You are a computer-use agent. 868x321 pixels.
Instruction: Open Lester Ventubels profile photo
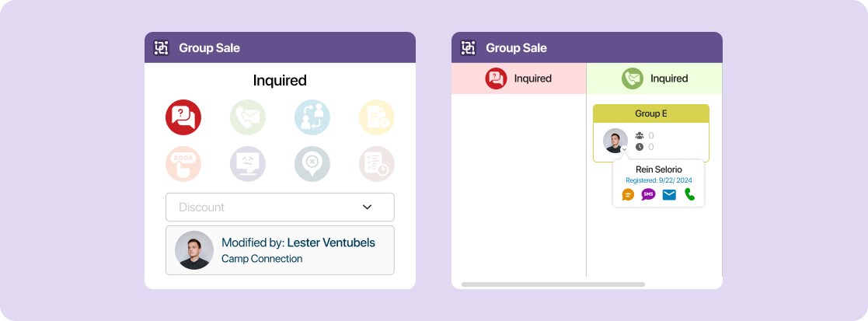pyautogui.click(x=194, y=250)
